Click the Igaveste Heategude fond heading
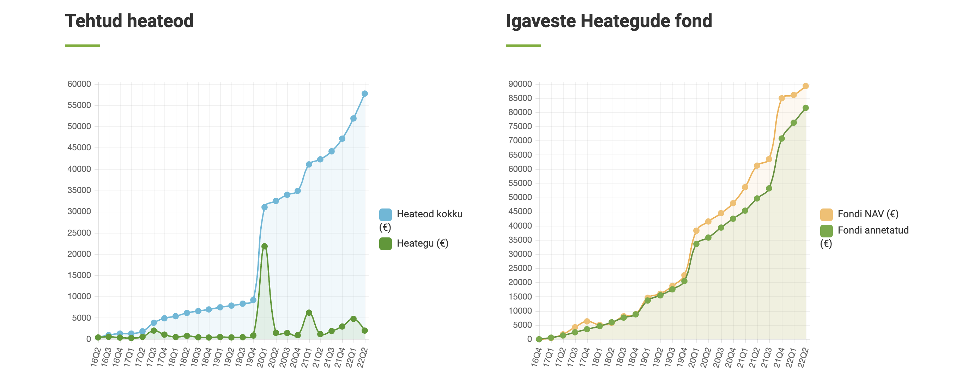This screenshot has height=381, width=980. [609, 21]
